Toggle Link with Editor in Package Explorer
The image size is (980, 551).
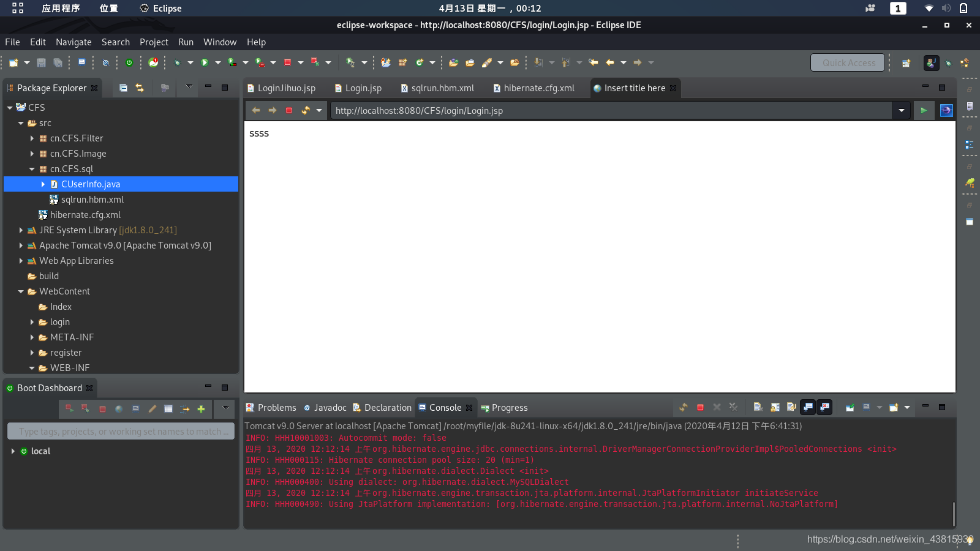[140, 88]
